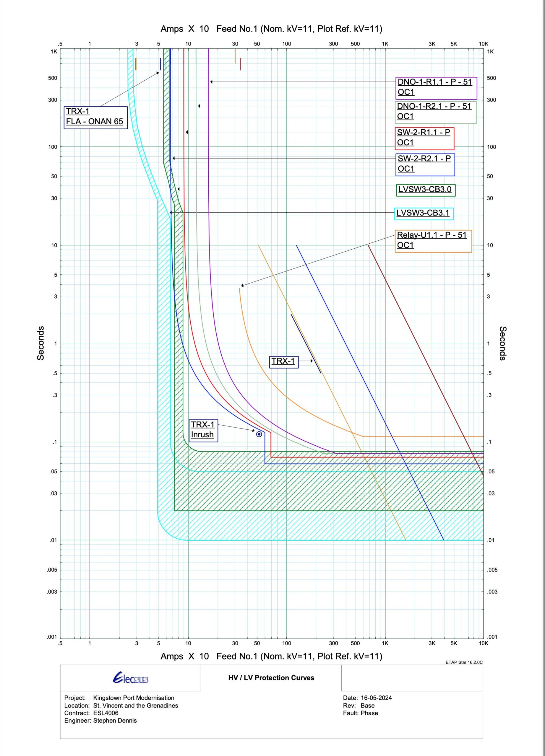The height and width of the screenshot is (756, 545).
Task: Click the St. Vincent and the Grenadines location
Action: coord(135,706)
